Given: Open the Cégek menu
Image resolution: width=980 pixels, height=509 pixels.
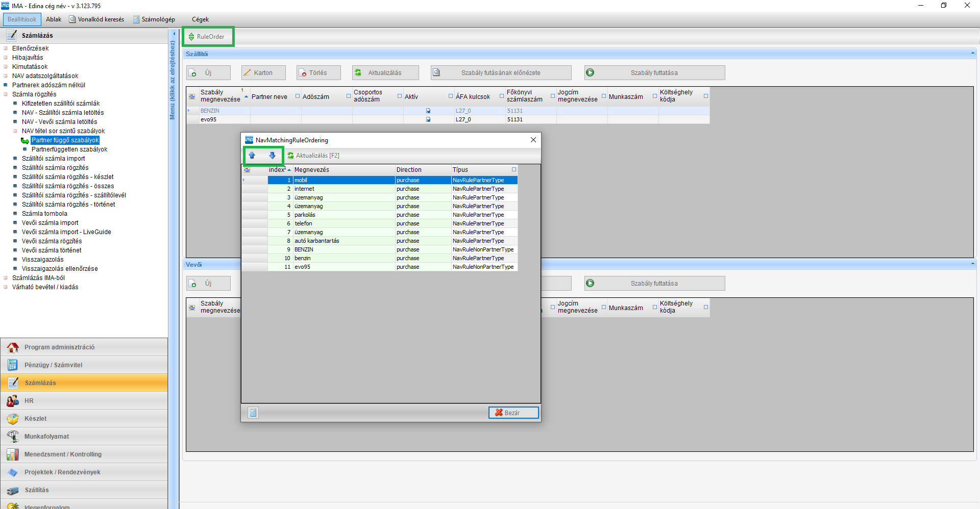Looking at the screenshot, I should click(x=200, y=19).
